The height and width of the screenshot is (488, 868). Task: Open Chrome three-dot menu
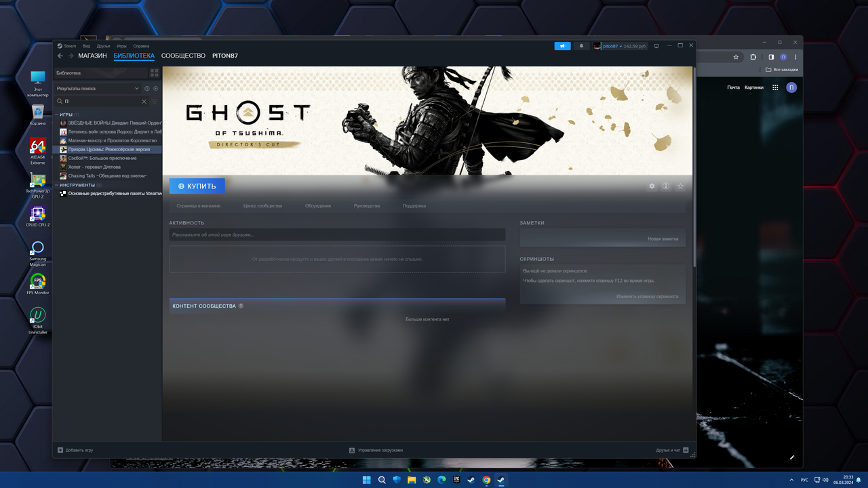795,57
